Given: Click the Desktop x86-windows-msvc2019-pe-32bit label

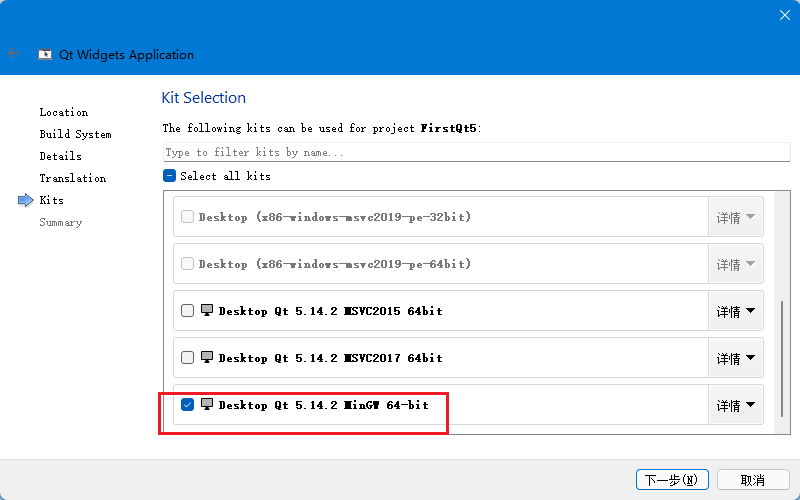Looking at the screenshot, I should tap(335, 217).
